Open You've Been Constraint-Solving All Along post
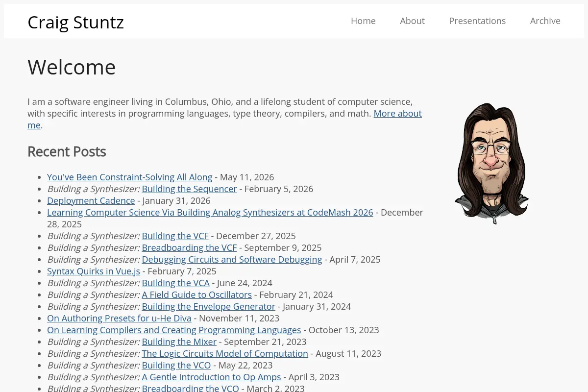Viewport: 588px width, 392px height. (x=130, y=177)
